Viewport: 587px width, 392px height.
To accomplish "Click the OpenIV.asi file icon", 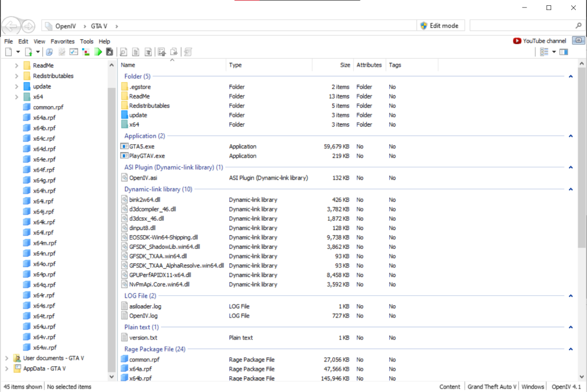I will [124, 177].
